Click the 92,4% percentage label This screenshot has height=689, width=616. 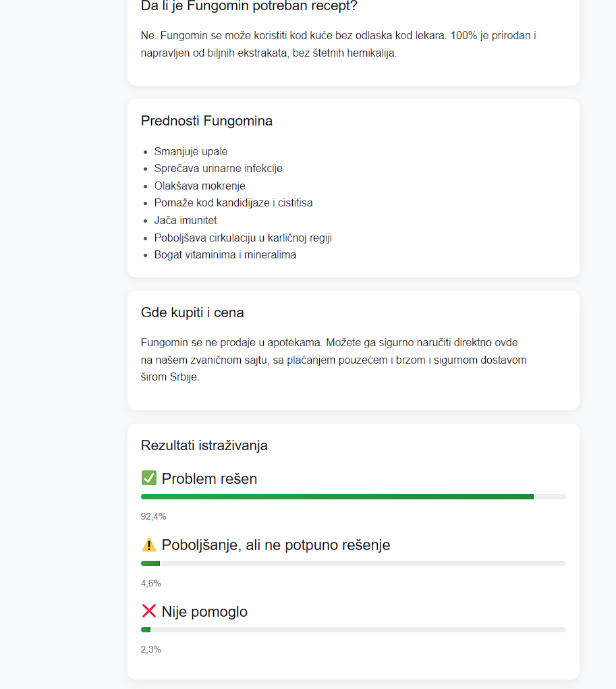tap(153, 517)
